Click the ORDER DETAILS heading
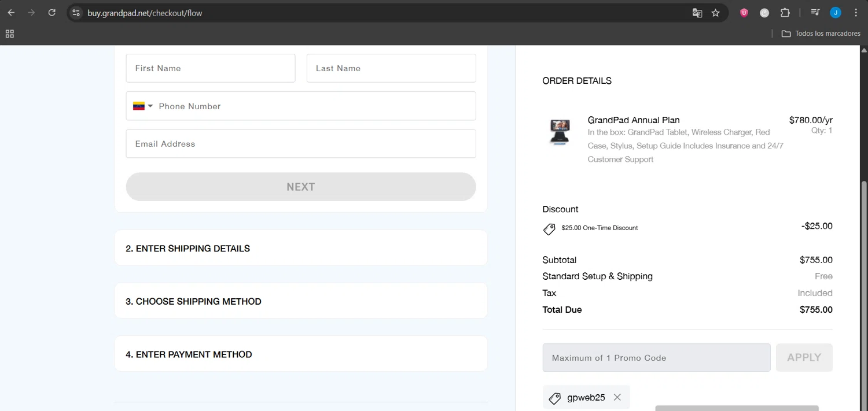Screen dimensions: 868x411 tap(577, 80)
